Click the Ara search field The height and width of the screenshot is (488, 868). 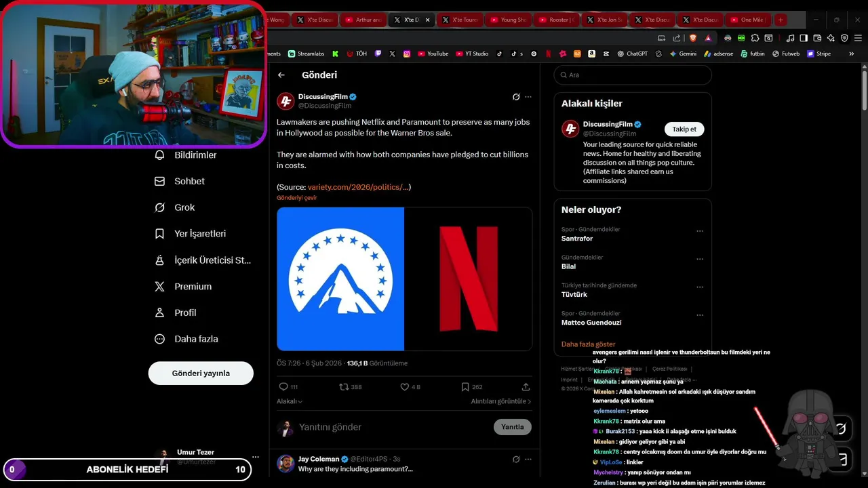pyautogui.click(x=633, y=75)
